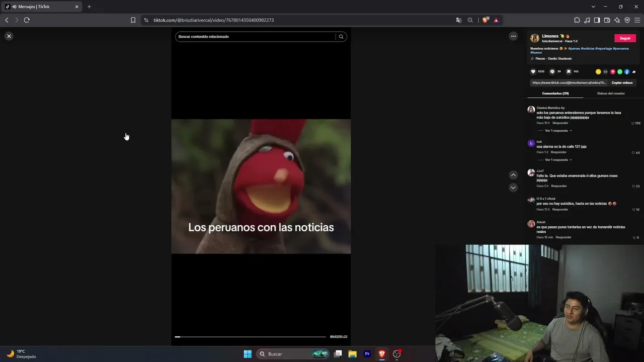Toggle the browser sidebar panel
The image size is (644, 362).
click(597, 20)
